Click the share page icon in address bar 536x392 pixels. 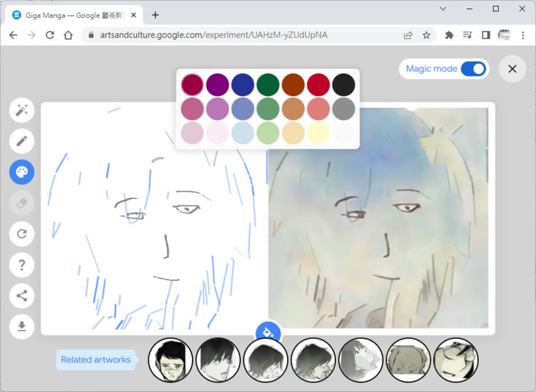point(408,35)
